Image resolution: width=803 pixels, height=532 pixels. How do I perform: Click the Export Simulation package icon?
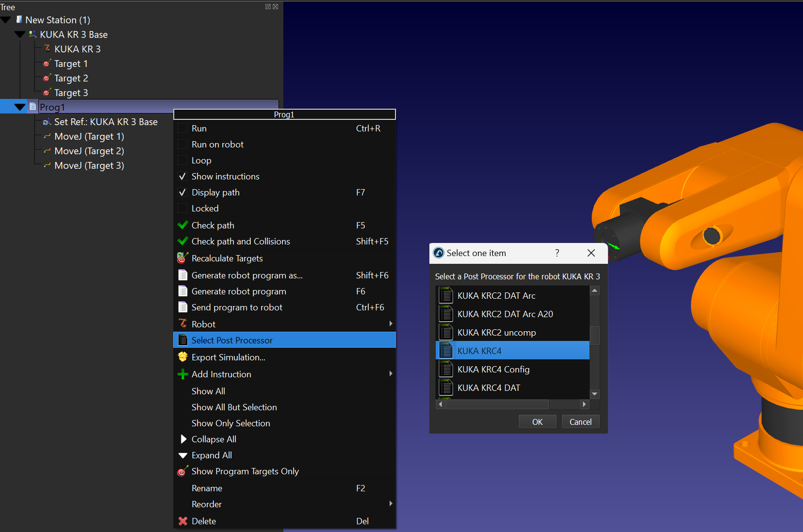click(x=183, y=357)
